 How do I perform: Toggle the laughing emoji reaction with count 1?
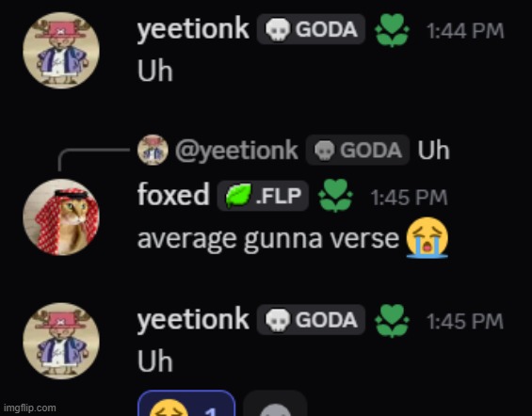(x=186, y=404)
